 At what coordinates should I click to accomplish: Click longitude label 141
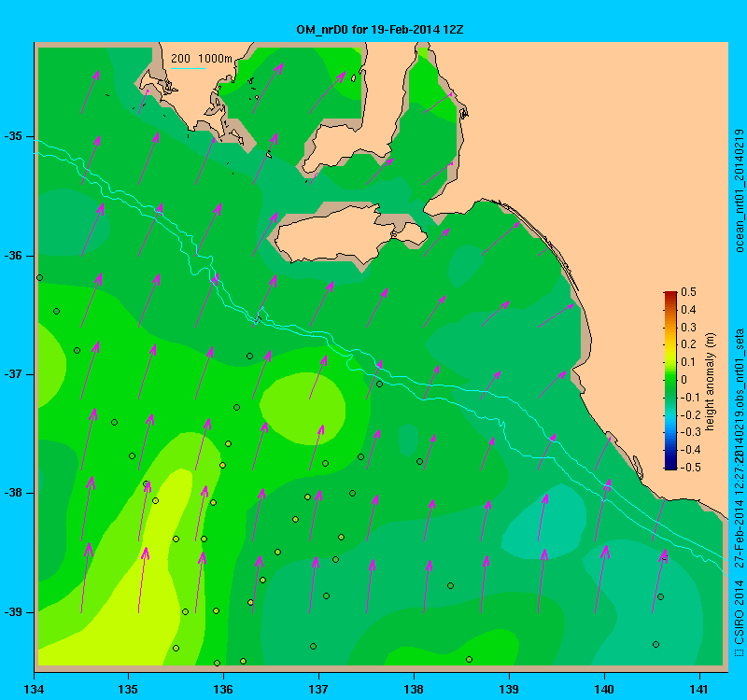(699, 690)
